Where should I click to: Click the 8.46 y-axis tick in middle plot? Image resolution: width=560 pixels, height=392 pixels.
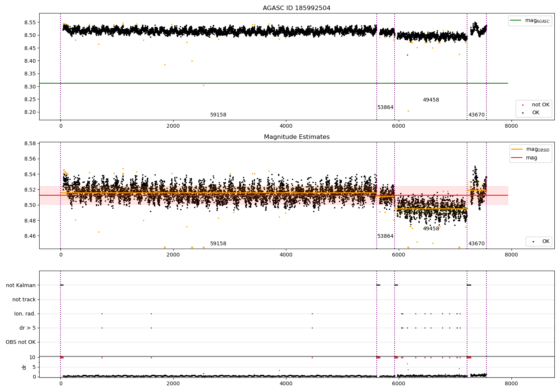coord(30,236)
